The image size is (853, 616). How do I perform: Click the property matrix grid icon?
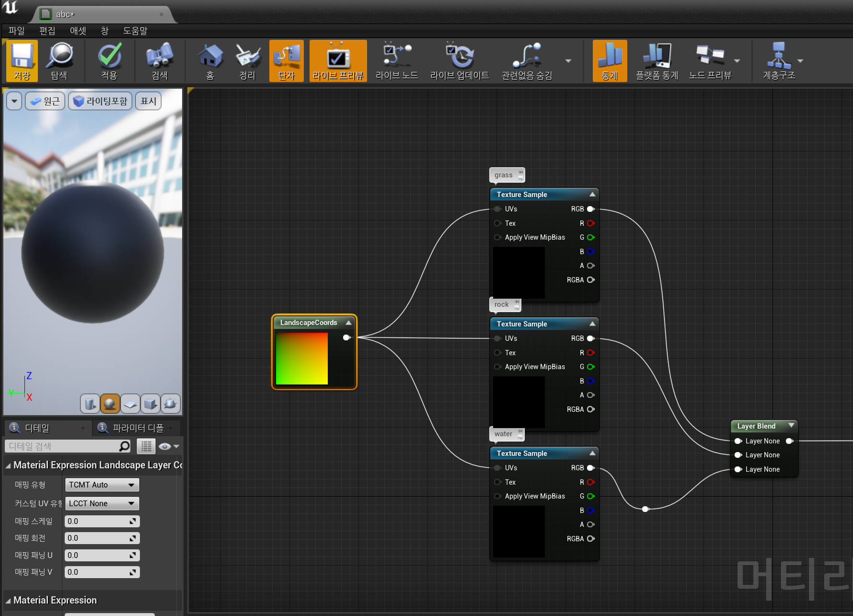coord(146,446)
